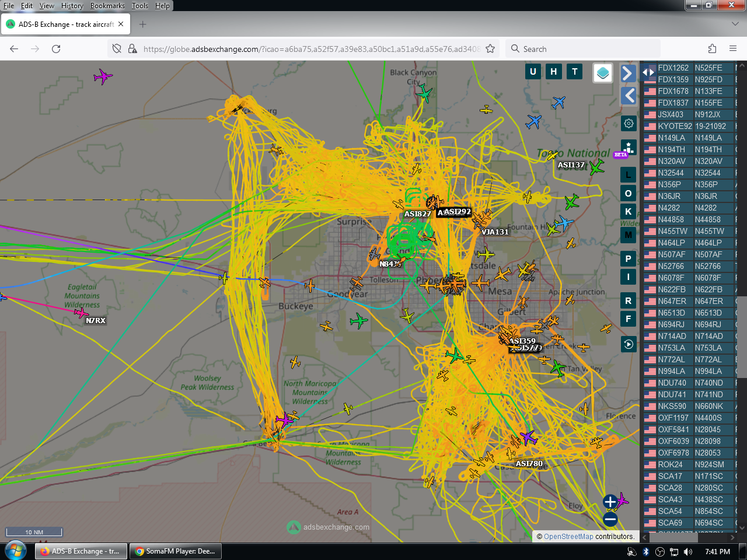
Task: Select the ASI137 aircraft label on map
Action: pyautogui.click(x=571, y=165)
